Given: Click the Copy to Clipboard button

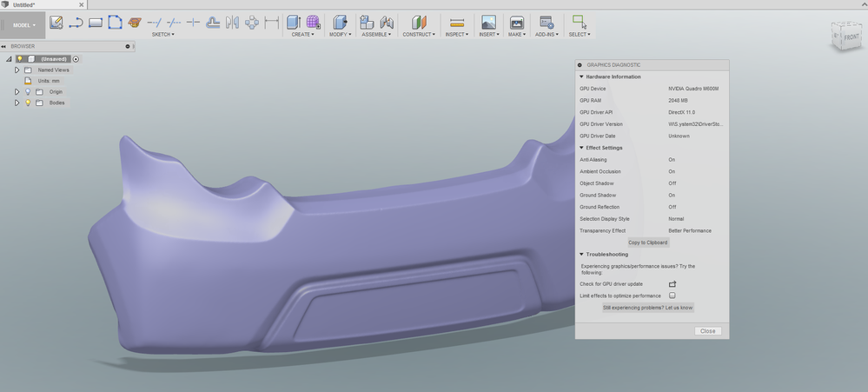Looking at the screenshot, I should (x=647, y=243).
